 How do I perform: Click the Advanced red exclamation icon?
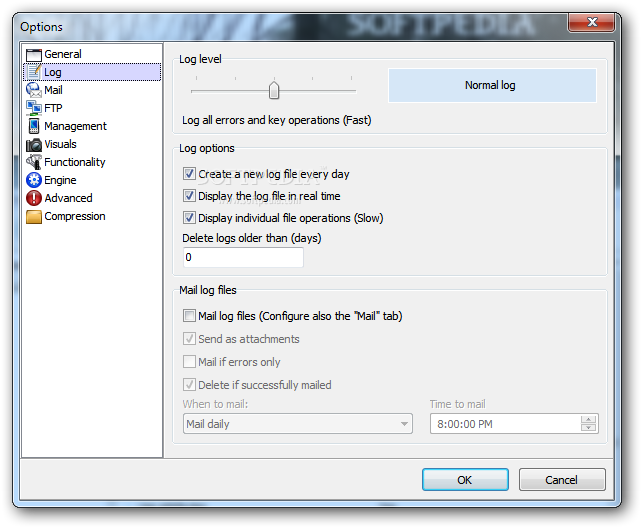coord(34,198)
